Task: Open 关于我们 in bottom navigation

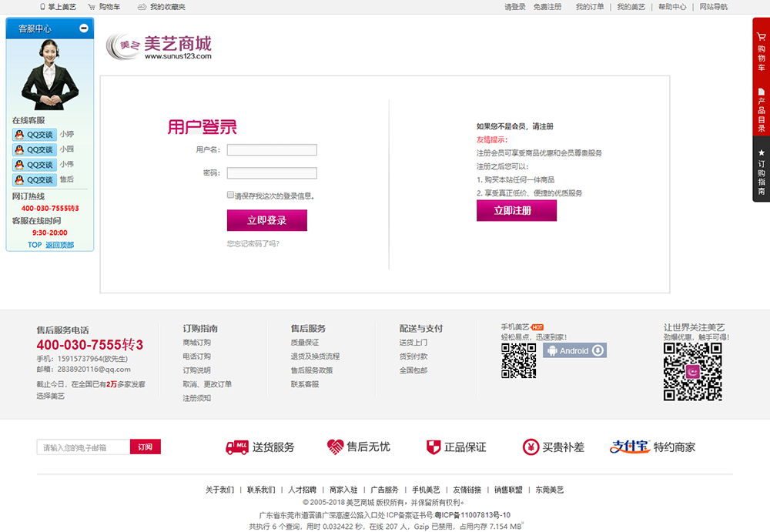Action: pyautogui.click(x=220, y=490)
